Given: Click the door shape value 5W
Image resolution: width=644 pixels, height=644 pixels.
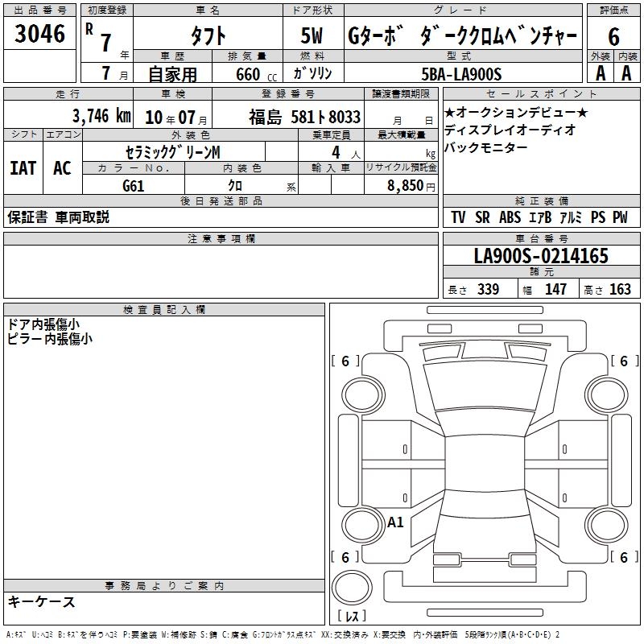Looking at the screenshot, I should pyautogui.click(x=312, y=35).
